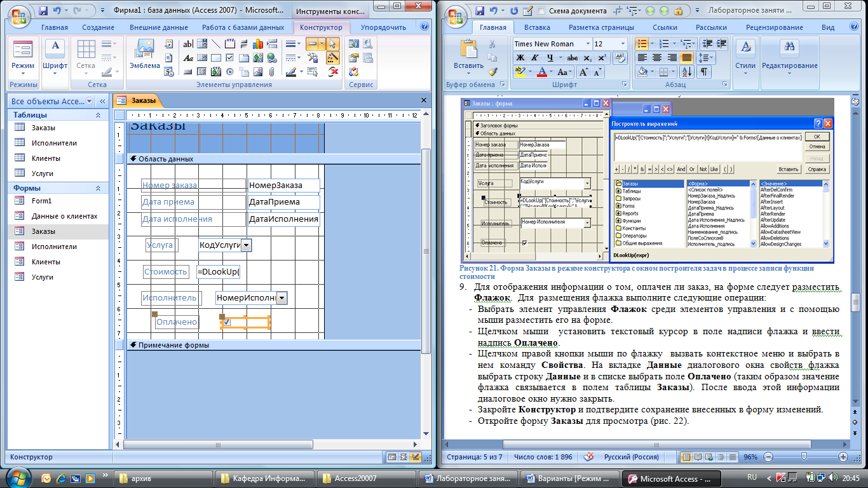Screen dimensions: 868x488
Task: Tick the Схема документа checkbox in Word
Action: (541, 11)
